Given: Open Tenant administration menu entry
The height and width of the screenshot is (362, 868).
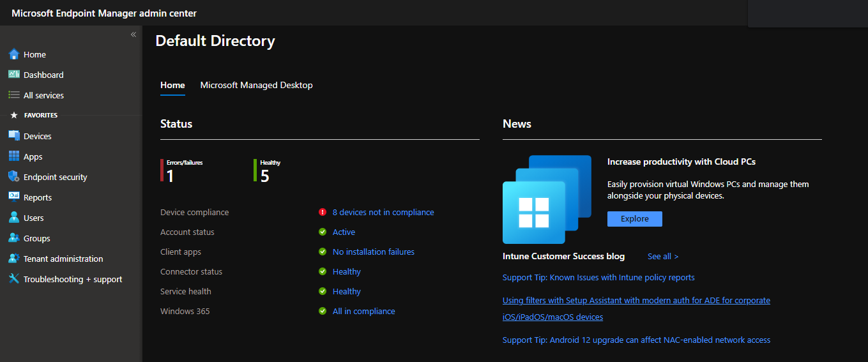Looking at the screenshot, I should [71, 259].
